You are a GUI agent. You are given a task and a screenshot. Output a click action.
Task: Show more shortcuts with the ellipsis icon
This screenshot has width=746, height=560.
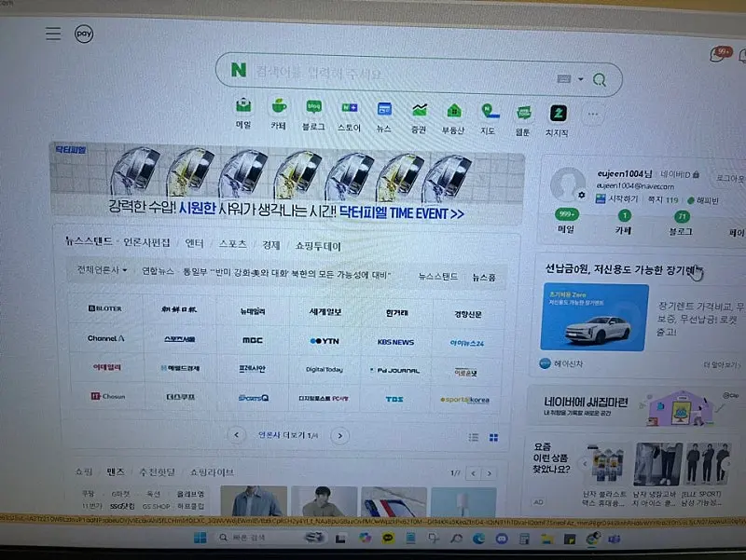(592, 115)
